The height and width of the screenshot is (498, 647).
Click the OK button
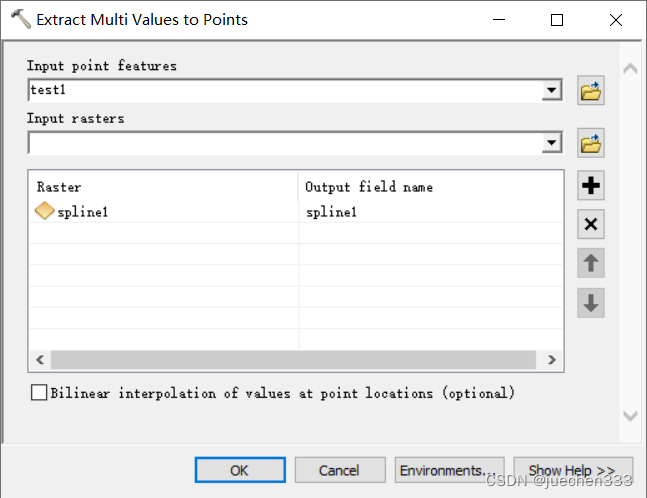(240, 470)
